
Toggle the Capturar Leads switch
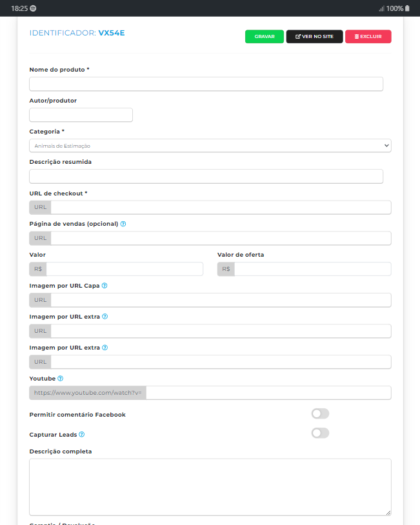click(320, 433)
